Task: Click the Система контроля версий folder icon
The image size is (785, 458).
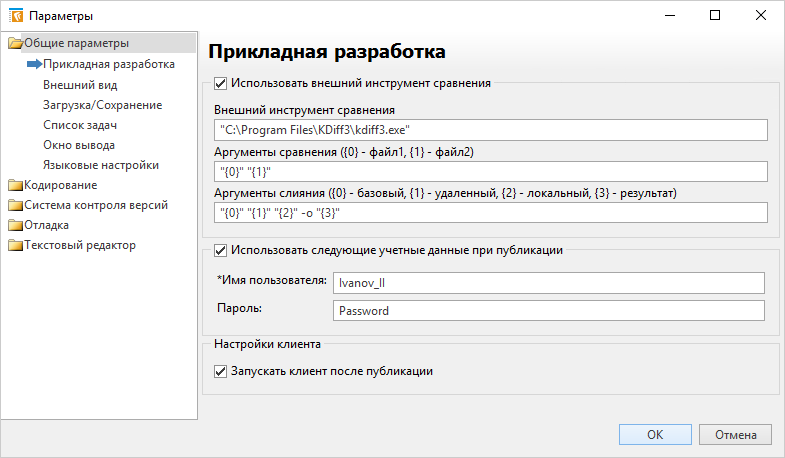Action: (15, 205)
